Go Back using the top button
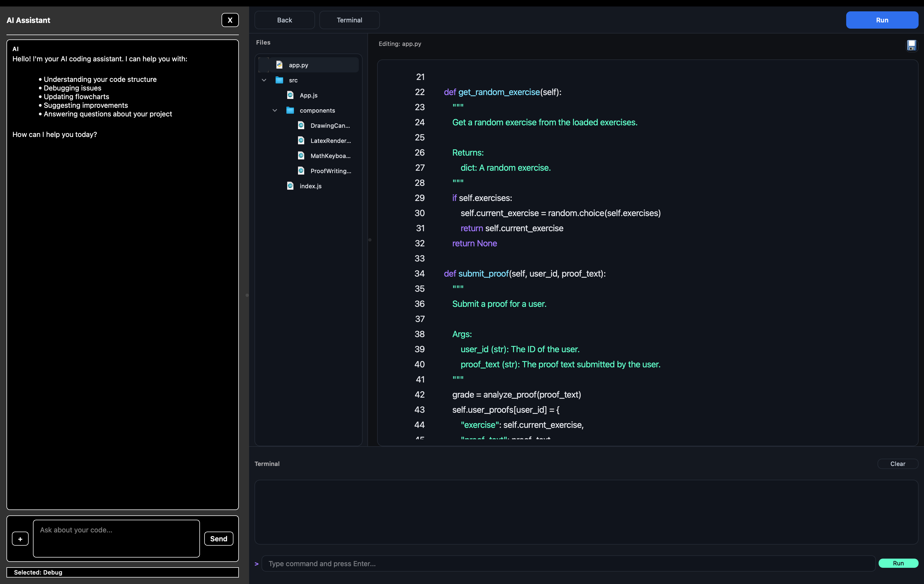This screenshot has width=924, height=584. 284,20
